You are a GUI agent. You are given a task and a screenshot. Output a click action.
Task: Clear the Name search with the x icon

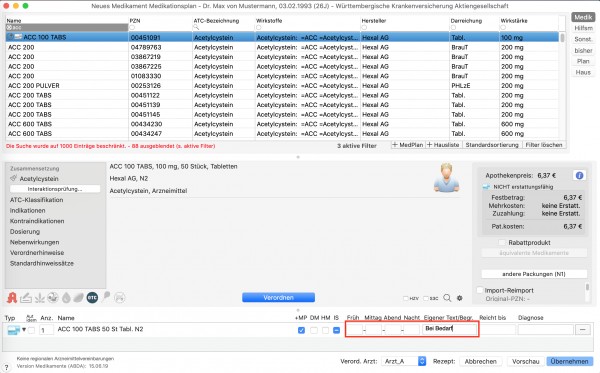(9, 28)
